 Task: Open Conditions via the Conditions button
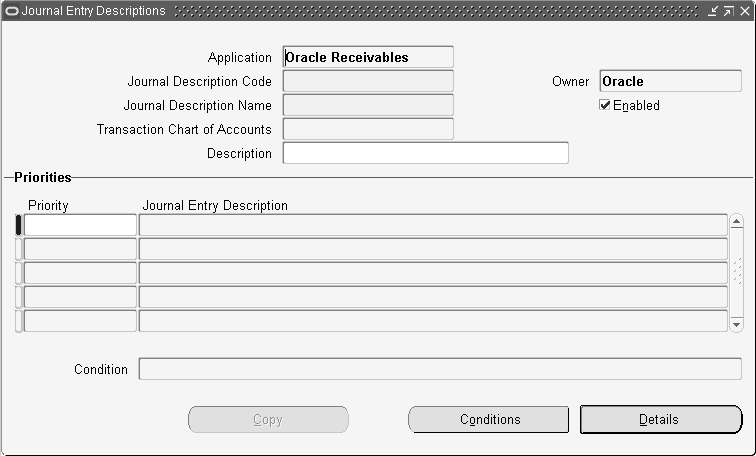[488, 419]
